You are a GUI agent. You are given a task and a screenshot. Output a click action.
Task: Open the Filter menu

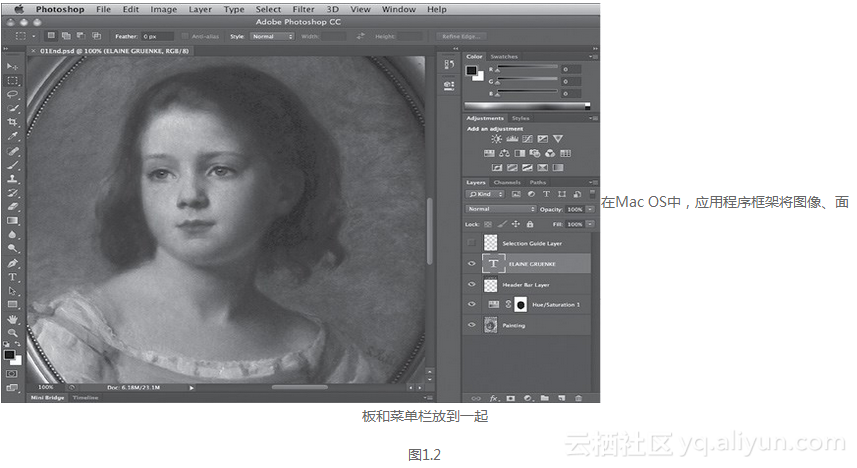click(x=303, y=9)
